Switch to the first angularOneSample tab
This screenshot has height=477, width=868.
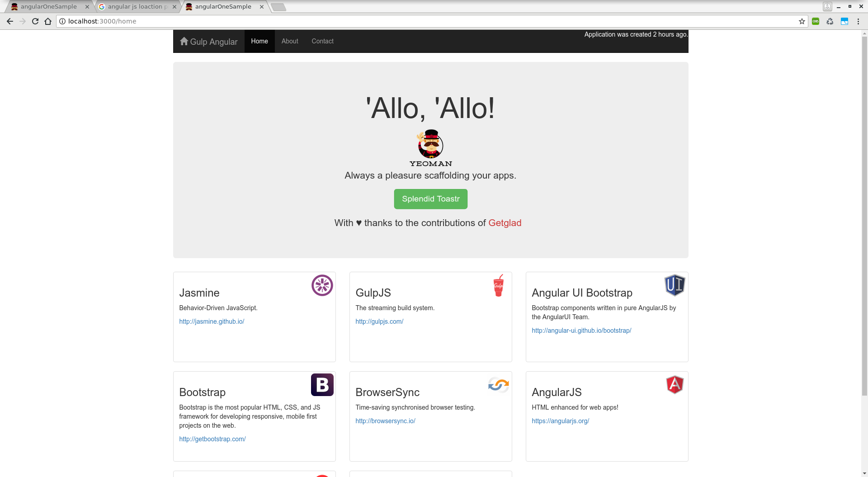pyautogui.click(x=49, y=7)
